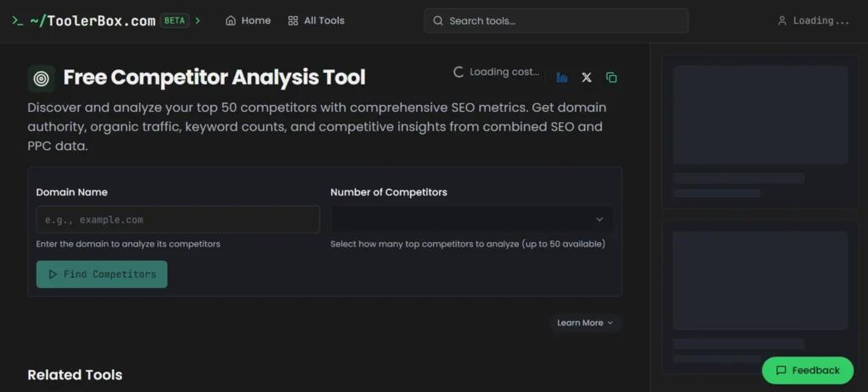This screenshot has height=392, width=868.
Task: Click the 'Related Tools' heading
Action: coord(75,375)
